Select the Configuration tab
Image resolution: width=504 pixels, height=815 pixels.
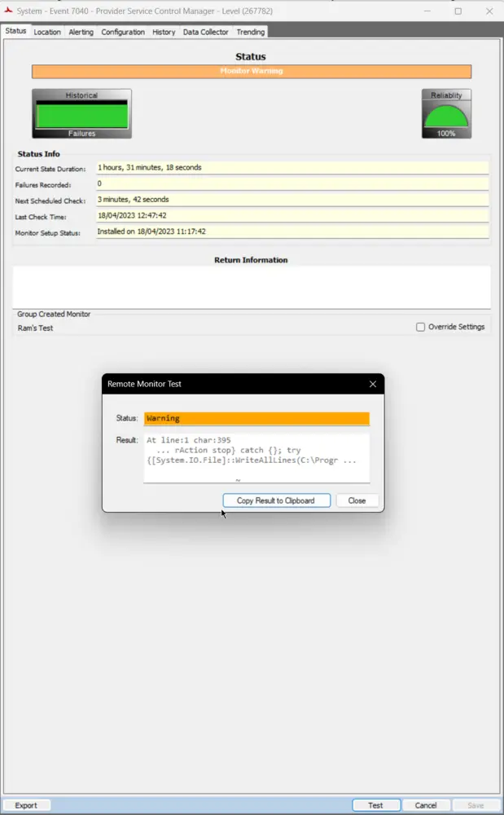(122, 32)
